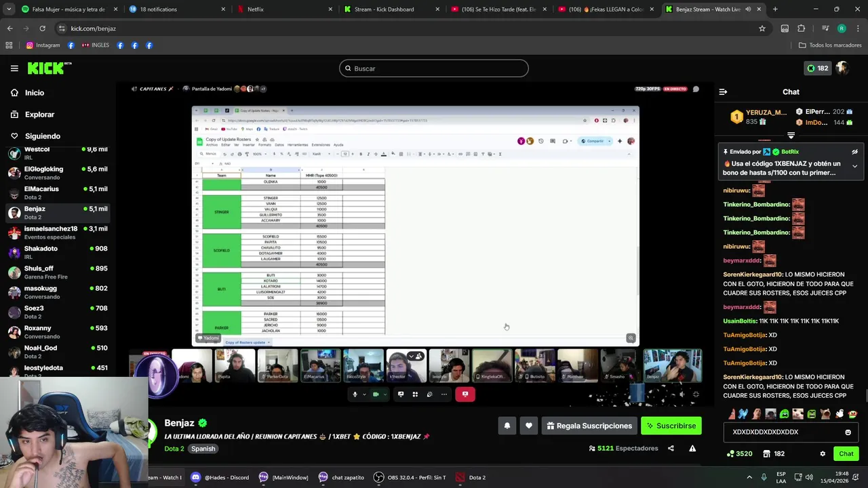
Task: Expand the gift leaderboard handle below the top gifters
Action: point(791,136)
